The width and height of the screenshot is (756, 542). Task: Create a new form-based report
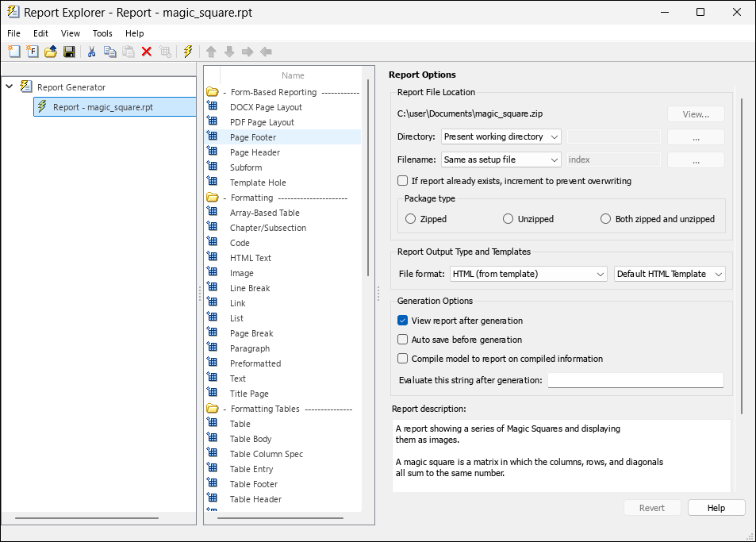pyautogui.click(x=32, y=51)
